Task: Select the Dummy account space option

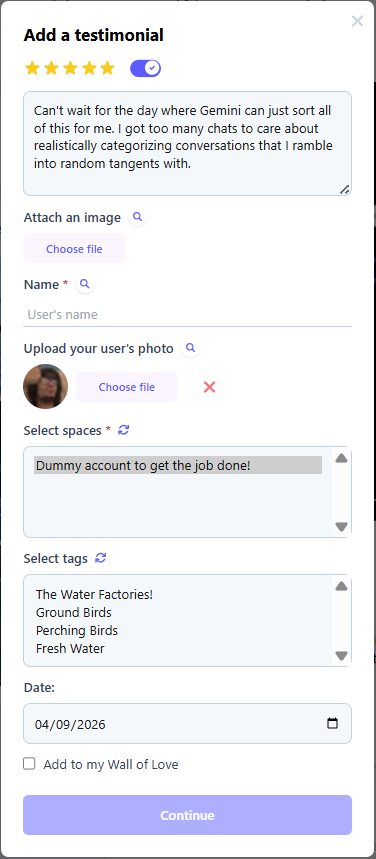Action: point(178,465)
